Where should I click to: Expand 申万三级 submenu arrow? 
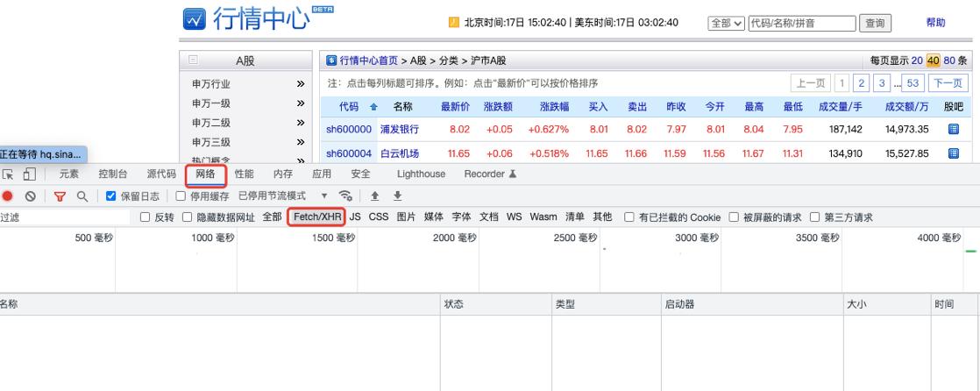pyautogui.click(x=301, y=142)
